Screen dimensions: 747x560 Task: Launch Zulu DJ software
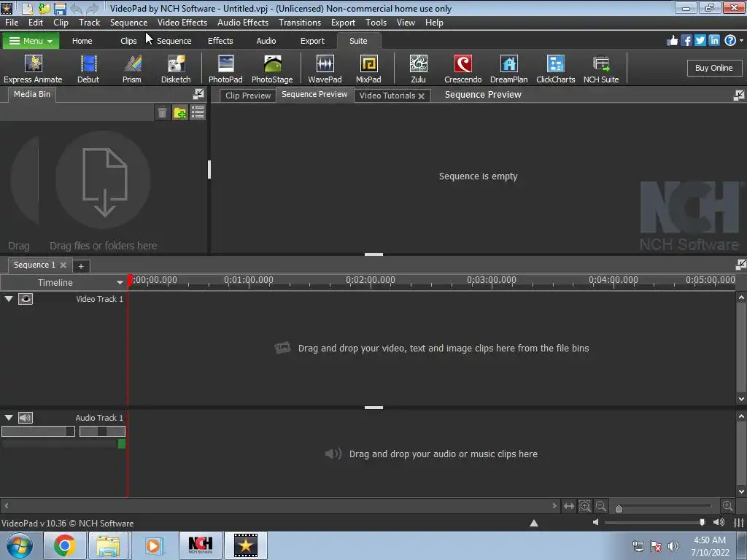pos(418,69)
